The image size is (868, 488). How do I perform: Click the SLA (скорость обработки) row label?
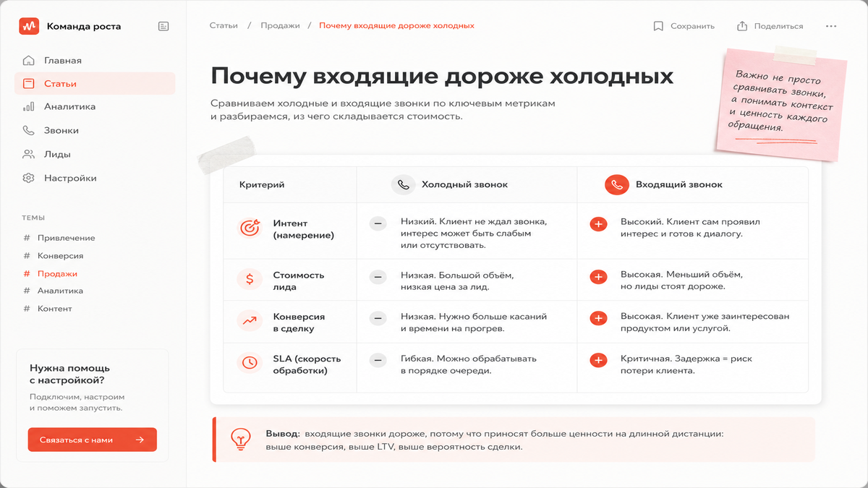click(307, 364)
